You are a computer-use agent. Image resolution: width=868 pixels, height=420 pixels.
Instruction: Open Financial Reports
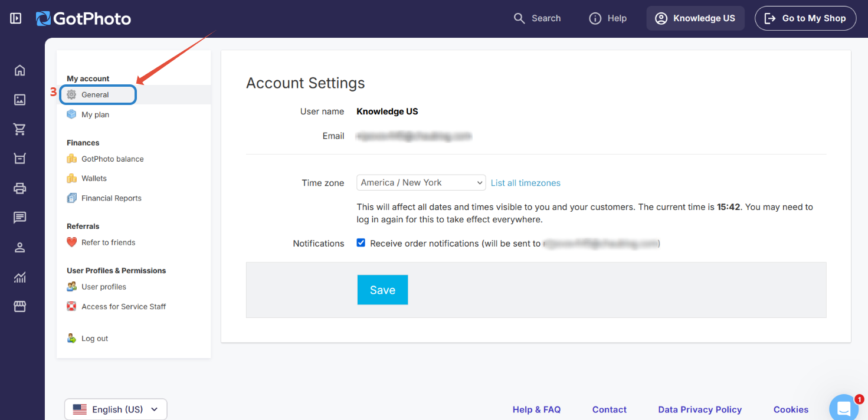(104, 198)
